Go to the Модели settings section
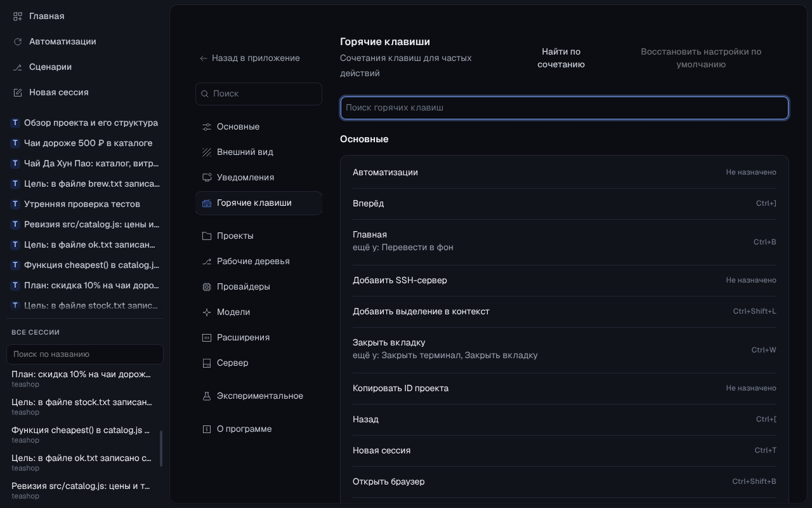The width and height of the screenshot is (812, 508). [259, 312]
